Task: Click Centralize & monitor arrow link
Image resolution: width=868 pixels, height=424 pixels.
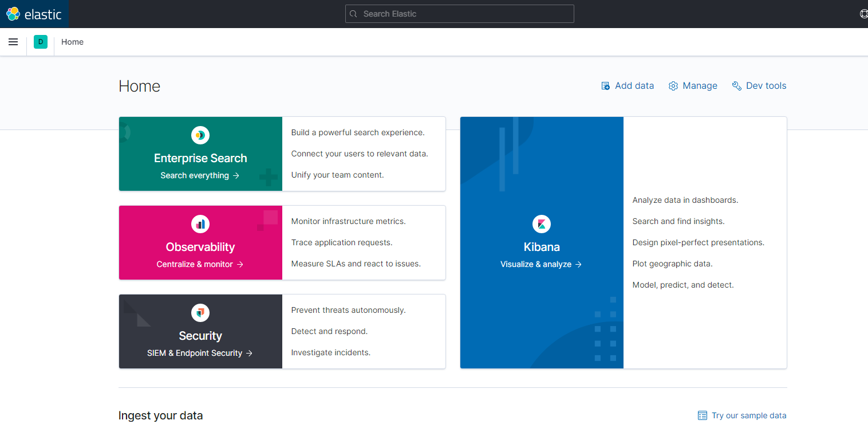Action: pyautogui.click(x=200, y=264)
